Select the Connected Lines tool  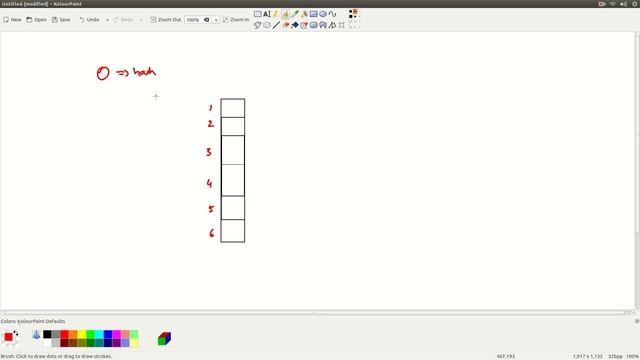[x=332, y=25]
